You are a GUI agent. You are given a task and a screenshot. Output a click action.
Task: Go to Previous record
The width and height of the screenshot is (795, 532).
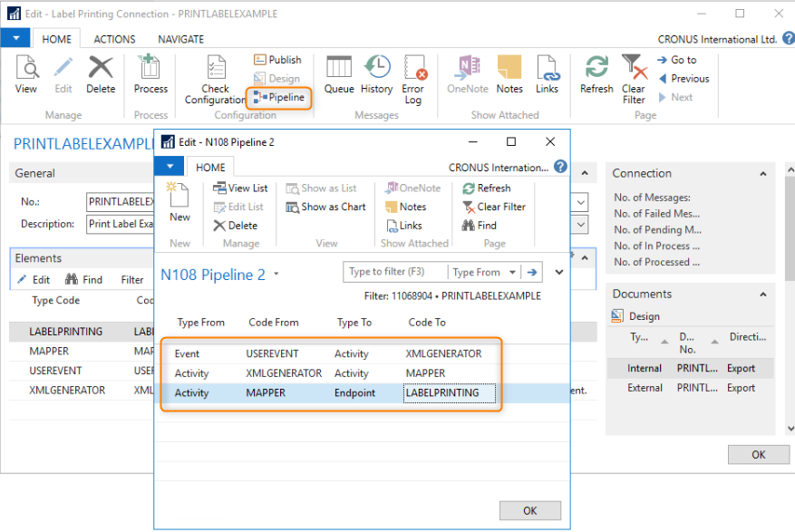tap(684, 79)
